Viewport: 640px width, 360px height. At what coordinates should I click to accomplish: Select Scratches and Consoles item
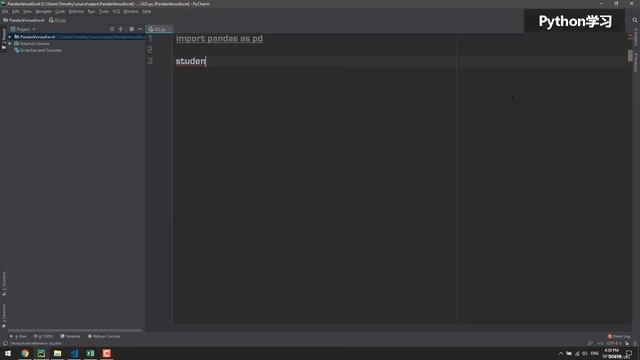(x=38, y=51)
